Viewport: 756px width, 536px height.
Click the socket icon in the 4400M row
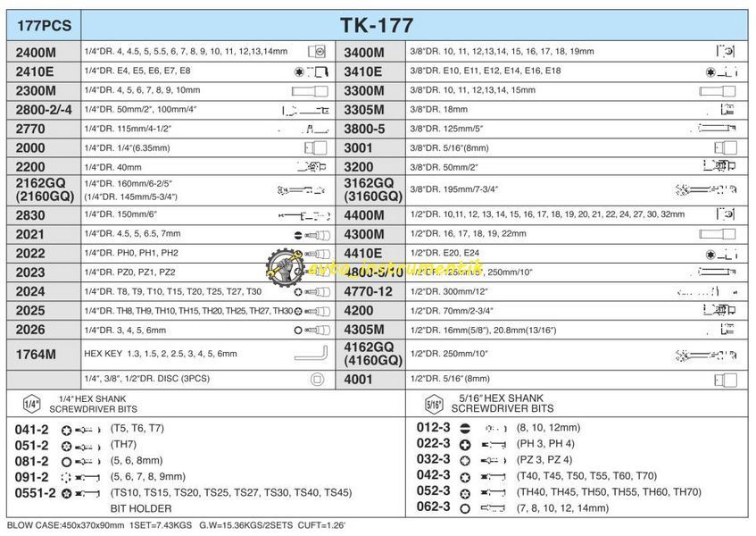pyautogui.click(x=726, y=214)
